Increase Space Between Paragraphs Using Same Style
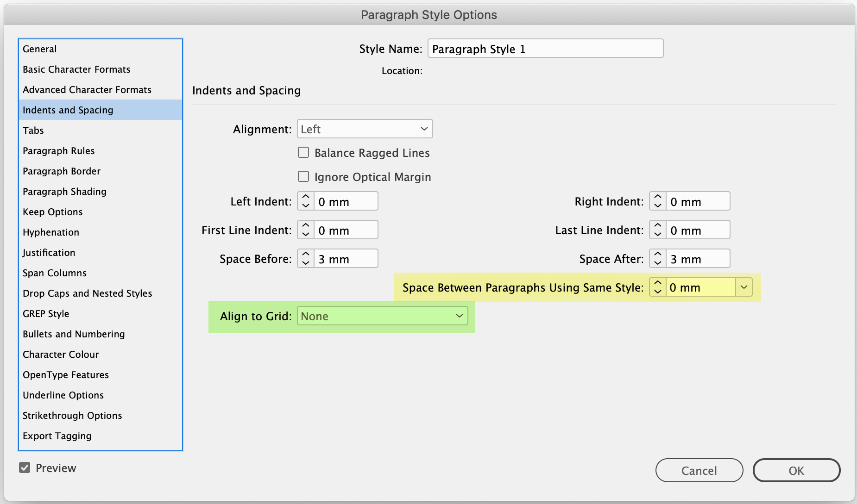This screenshot has height=504, width=857. pyautogui.click(x=657, y=283)
